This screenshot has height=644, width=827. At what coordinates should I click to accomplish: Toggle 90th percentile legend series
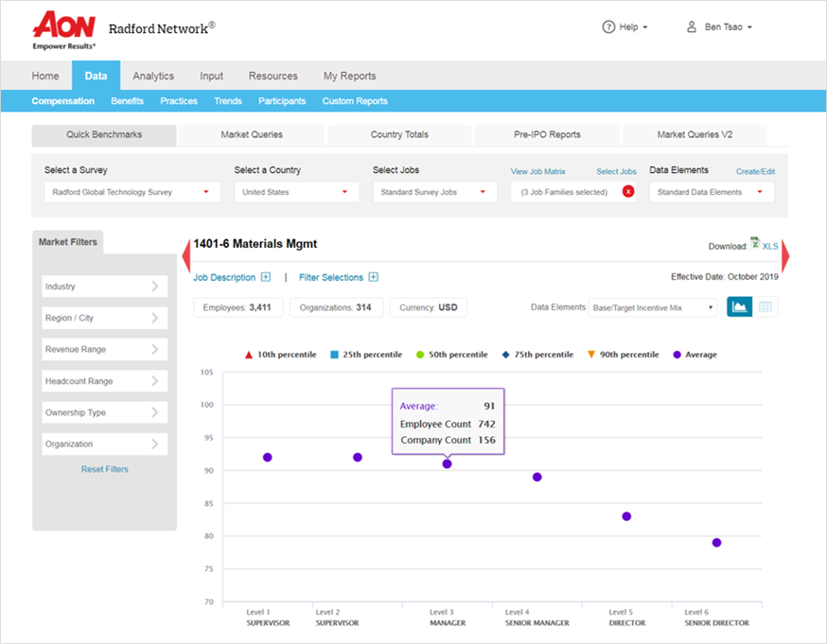coord(624,355)
